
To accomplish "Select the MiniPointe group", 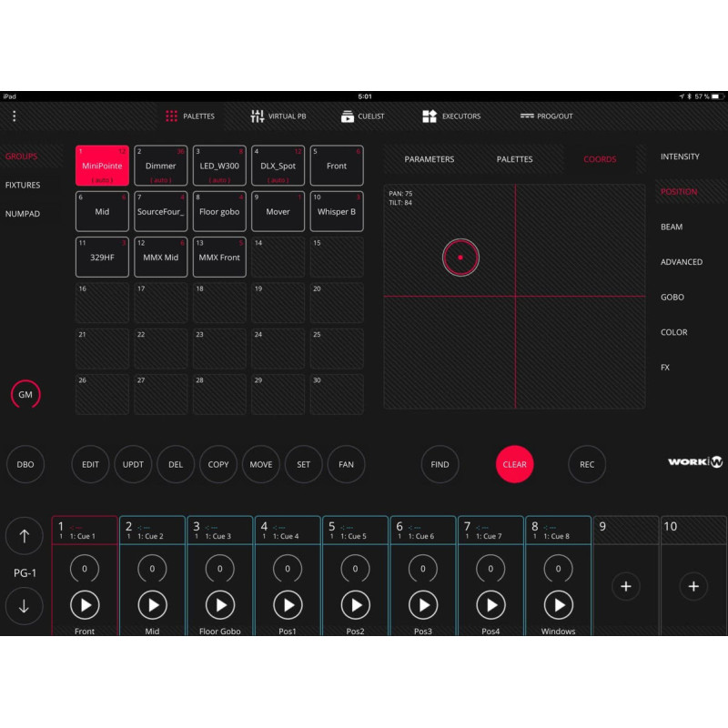I will point(102,166).
